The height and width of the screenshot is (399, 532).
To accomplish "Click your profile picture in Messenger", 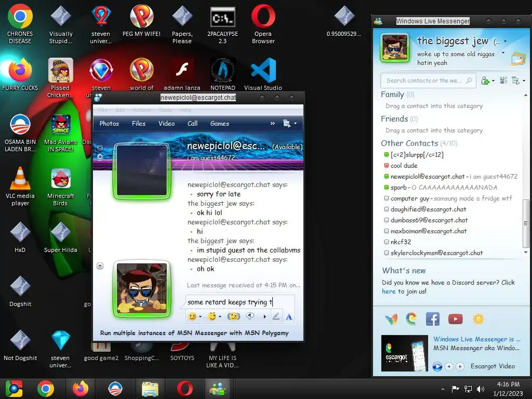I will click(395, 48).
